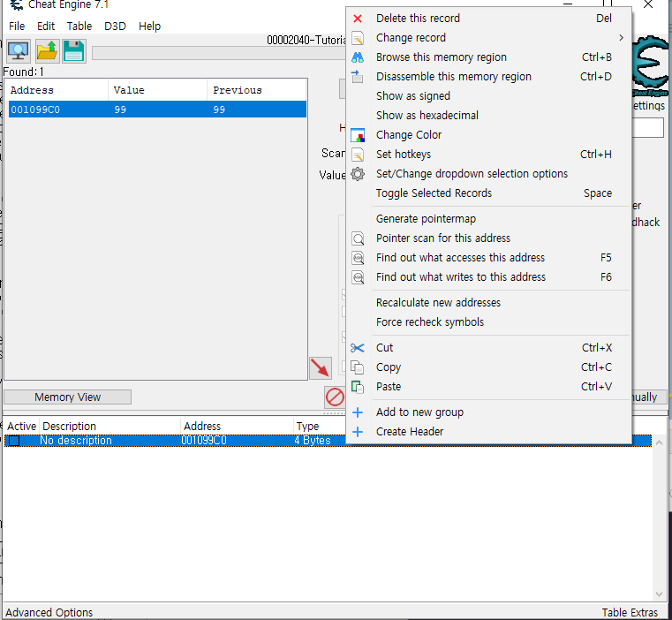Click the Description column header in address table
Image resolution: width=672 pixels, height=620 pixels.
coord(109,427)
